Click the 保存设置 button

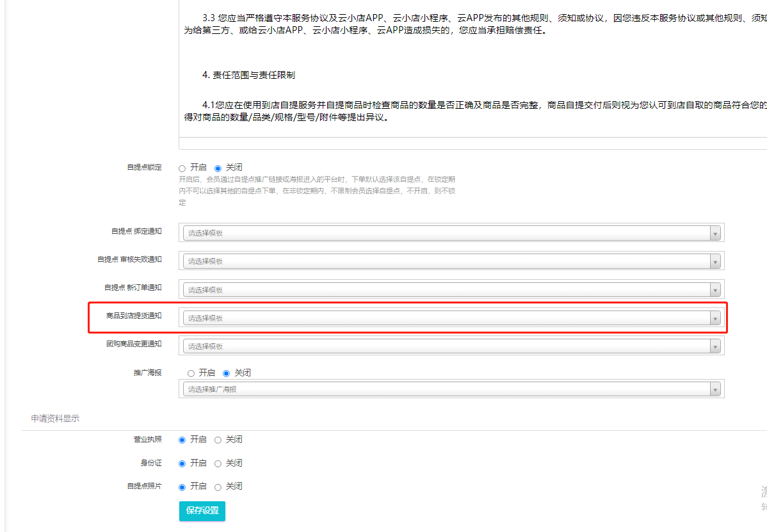(x=202, y=511)
